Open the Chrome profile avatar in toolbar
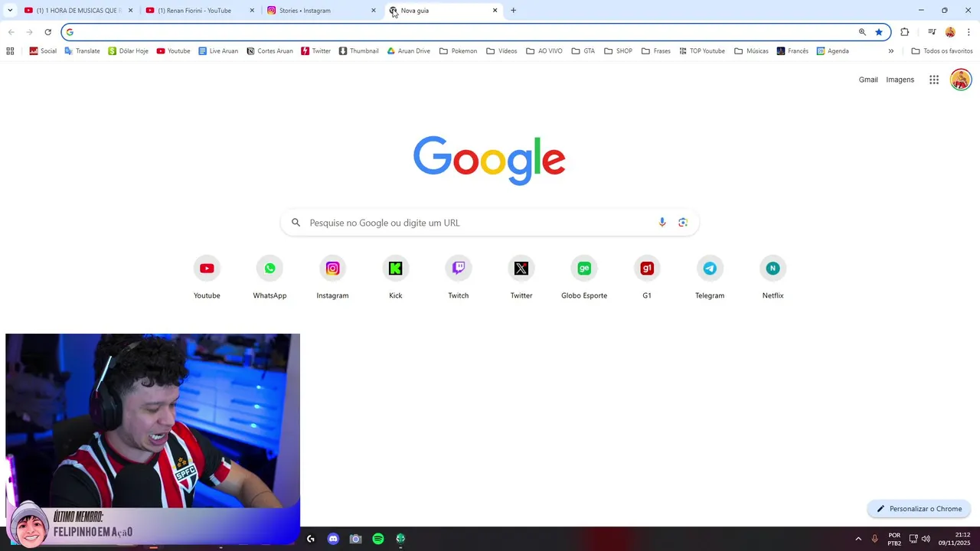The height and width of the screenshot is (551, 980). [950, 32]
